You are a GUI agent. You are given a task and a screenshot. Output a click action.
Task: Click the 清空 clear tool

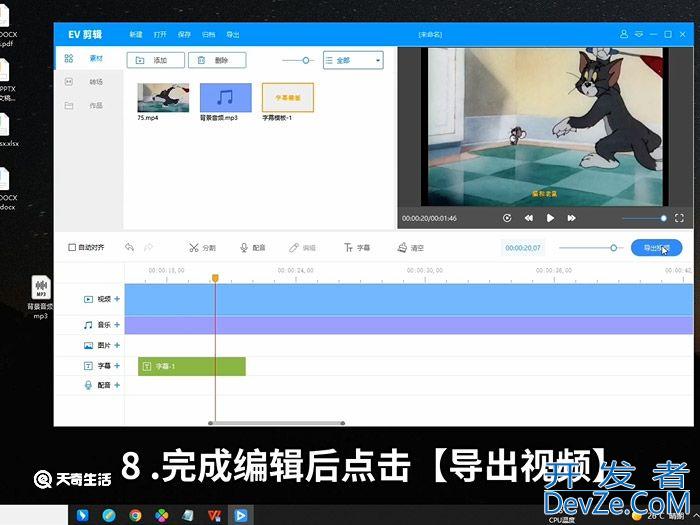pos(410,248)
